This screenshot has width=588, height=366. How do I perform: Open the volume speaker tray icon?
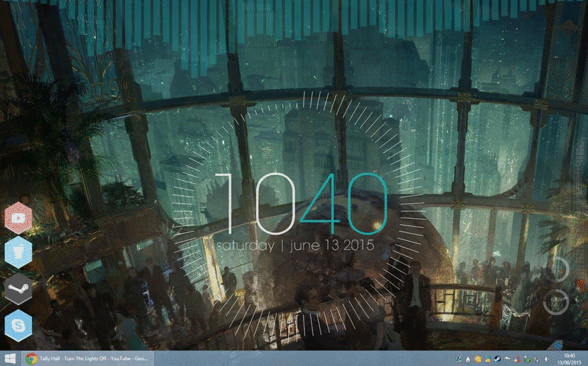point(547,359)
